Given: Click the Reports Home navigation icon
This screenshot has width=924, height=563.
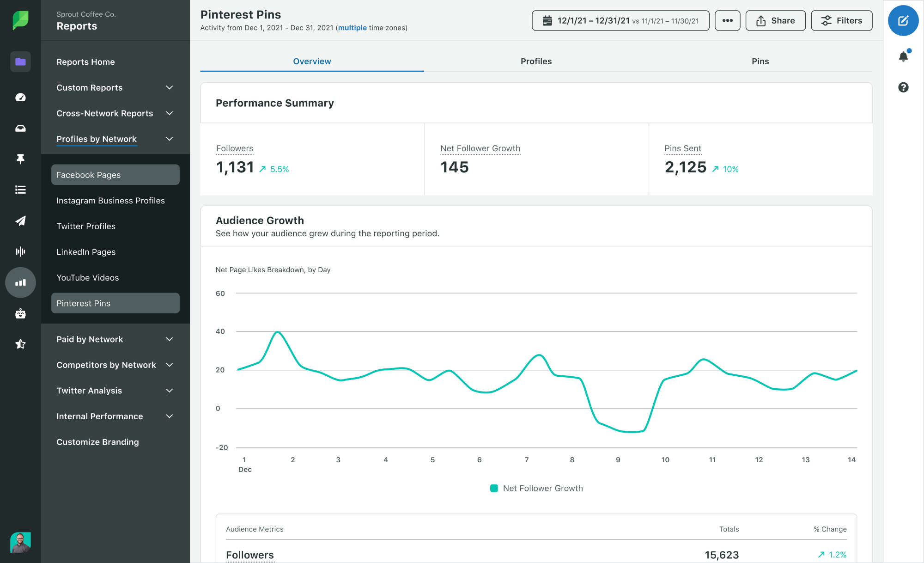Looking at the screenshot, I should click(x=20, y=61).
